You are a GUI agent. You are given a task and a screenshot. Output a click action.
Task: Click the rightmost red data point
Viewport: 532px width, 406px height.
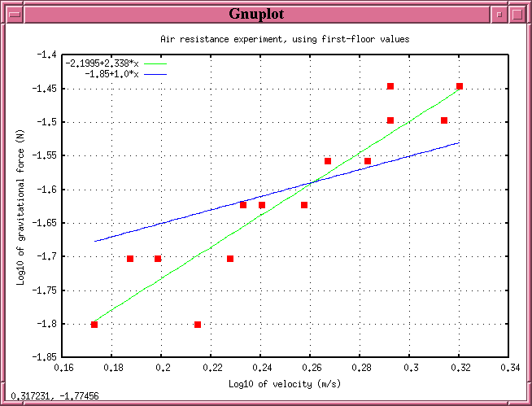coord(460,86)
